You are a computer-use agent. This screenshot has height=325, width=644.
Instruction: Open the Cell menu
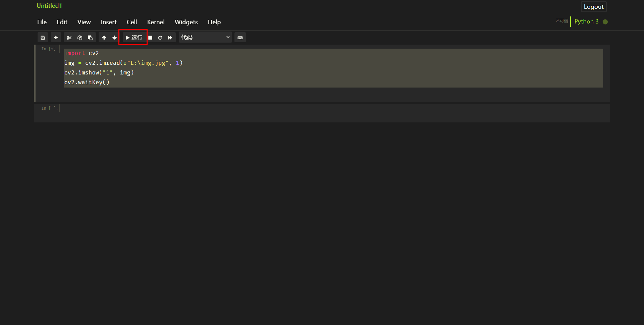click(132, 22)
